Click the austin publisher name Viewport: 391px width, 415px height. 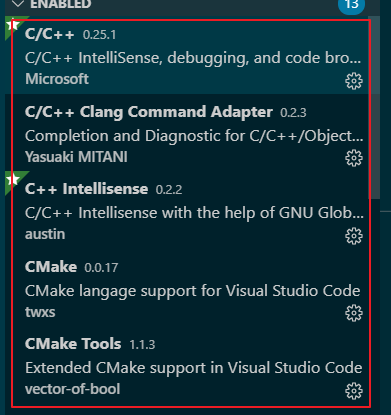[45, 234]
